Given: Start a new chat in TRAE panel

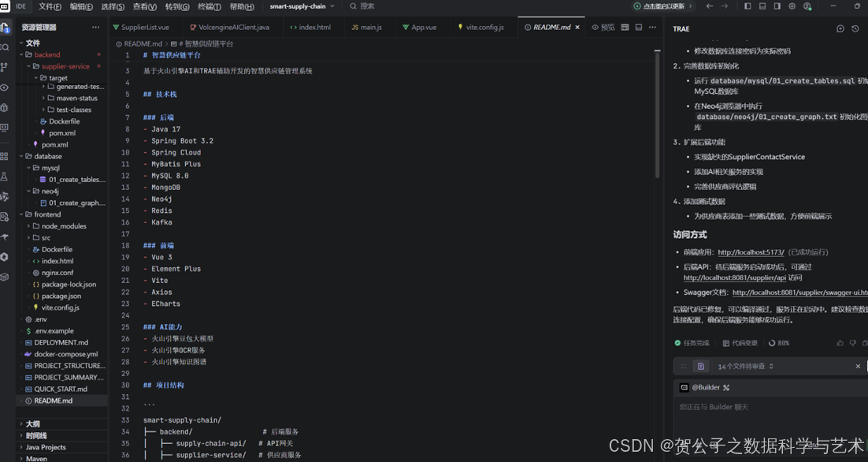Looking at the screenshot, I should tap(840, 29).
